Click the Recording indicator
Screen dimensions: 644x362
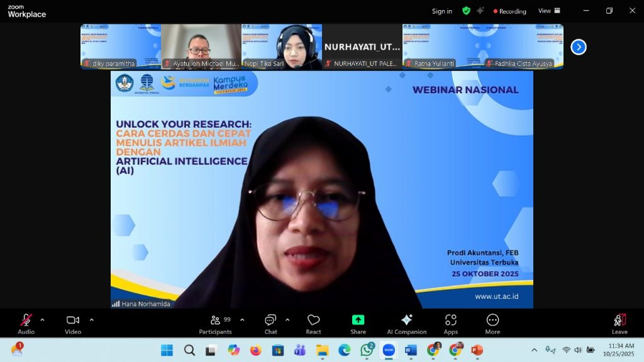[x=510, y=11]
